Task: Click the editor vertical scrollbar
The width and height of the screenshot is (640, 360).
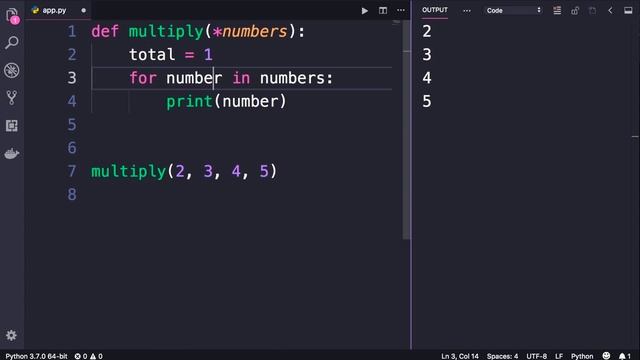Action: 406,130
